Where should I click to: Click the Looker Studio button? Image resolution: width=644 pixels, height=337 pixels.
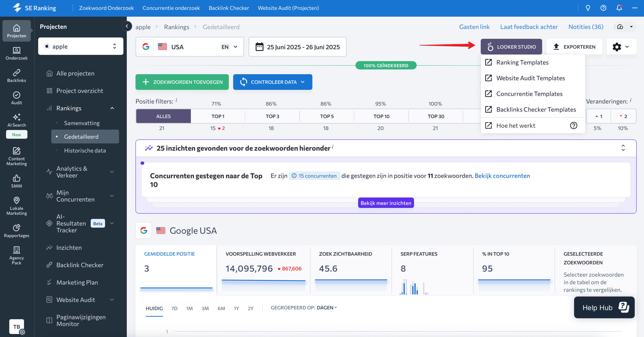(x=511, y=47)
